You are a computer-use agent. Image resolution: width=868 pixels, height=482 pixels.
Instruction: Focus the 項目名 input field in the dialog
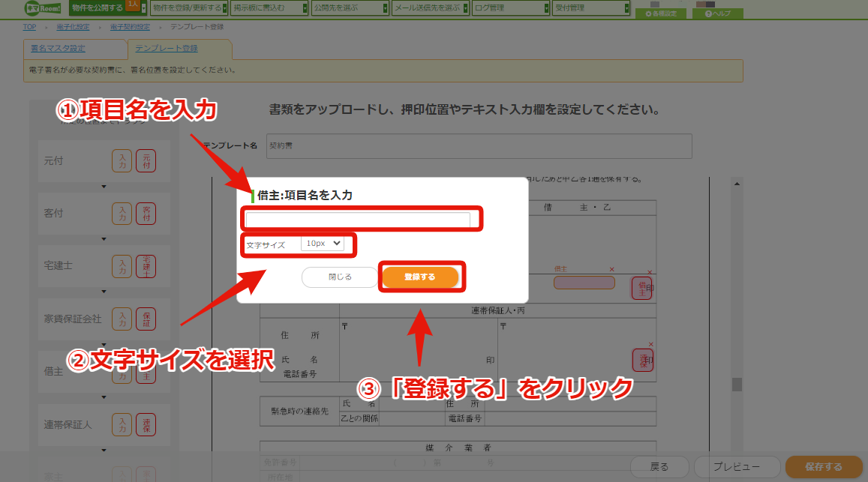click(358, 220)
